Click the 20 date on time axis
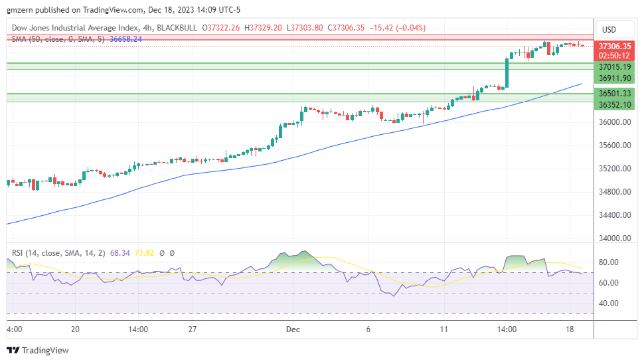Screen dimensions: 644x362 pyautogui.click(x=75, y=329)
